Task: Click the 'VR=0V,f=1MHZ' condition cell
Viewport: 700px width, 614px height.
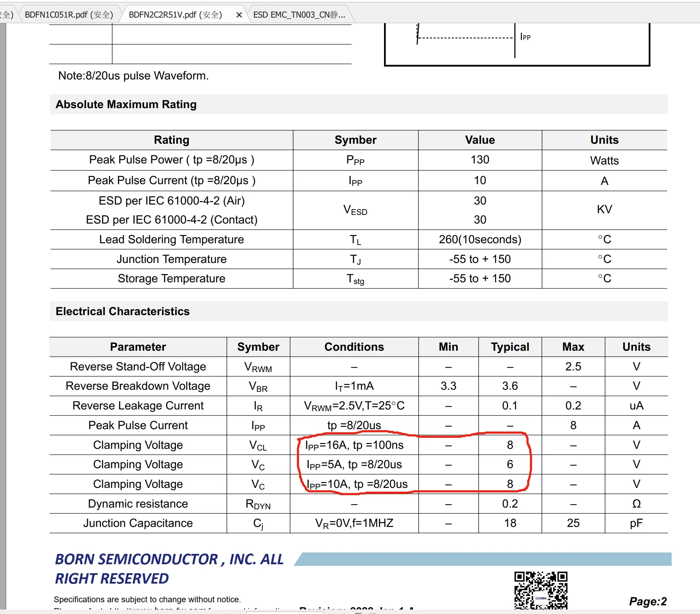Action: tap(354, 523)
